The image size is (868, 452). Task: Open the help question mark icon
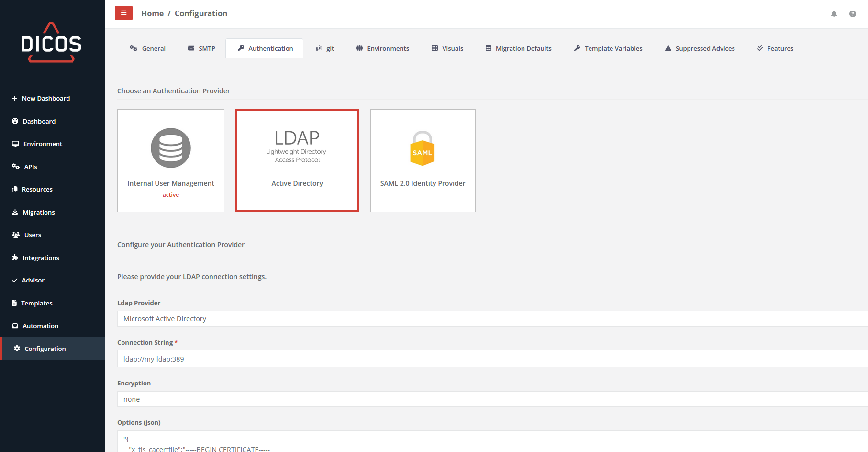tap(853, 14)
